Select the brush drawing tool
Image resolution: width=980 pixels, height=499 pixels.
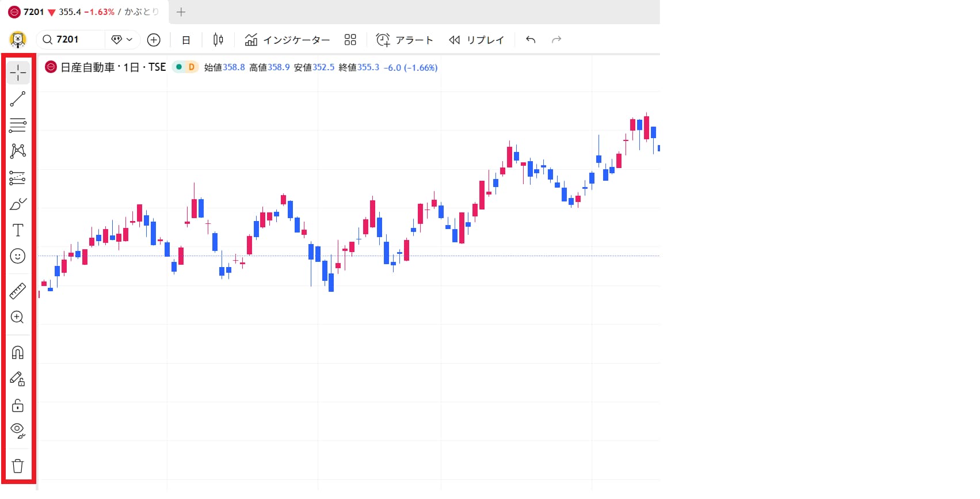pyautogui.click(x=18, y=204)
